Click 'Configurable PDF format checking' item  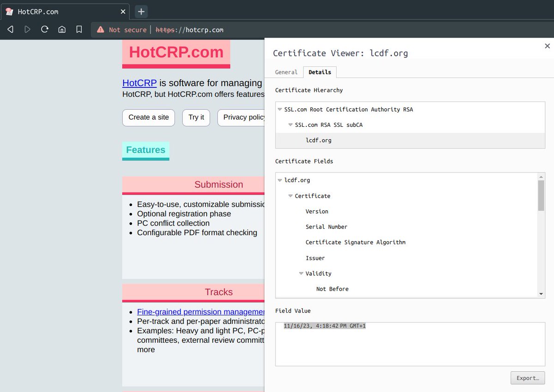[197, 232]
